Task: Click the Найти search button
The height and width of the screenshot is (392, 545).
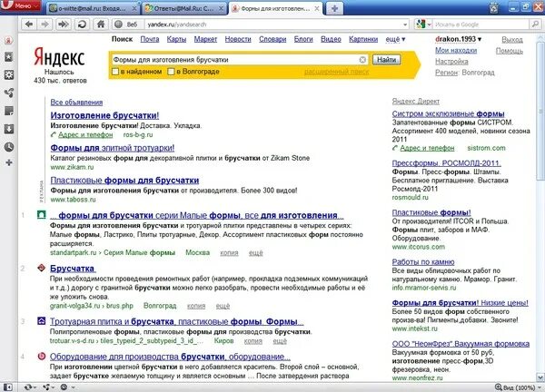Action: pyautogui.click(x=387, y=60)
